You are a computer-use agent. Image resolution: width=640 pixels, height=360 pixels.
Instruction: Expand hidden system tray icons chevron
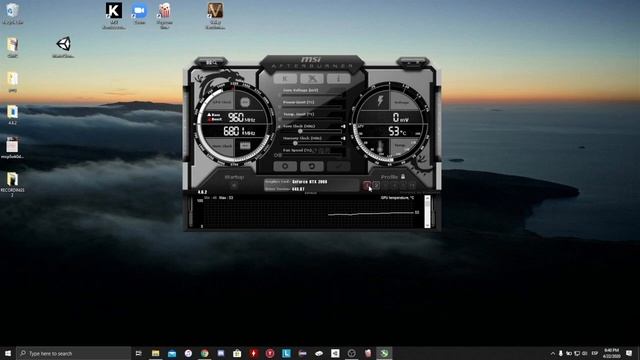pos(553,353)
